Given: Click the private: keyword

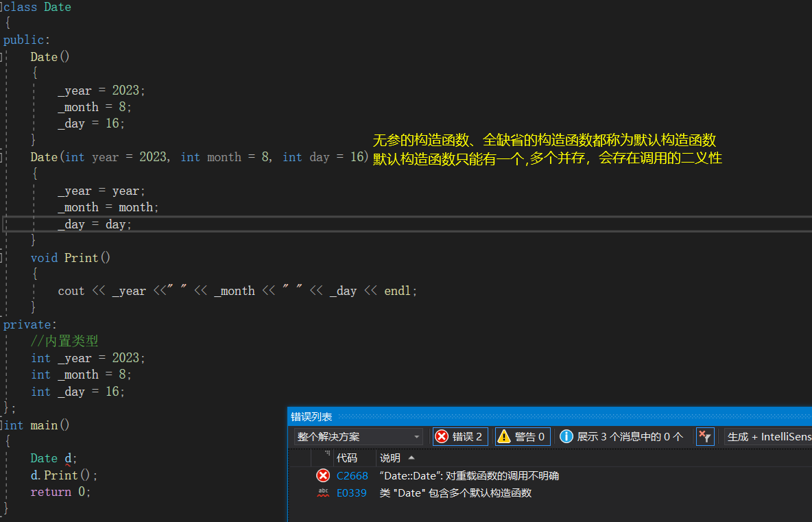Looking at the screenshot, I should coord(30,324).
